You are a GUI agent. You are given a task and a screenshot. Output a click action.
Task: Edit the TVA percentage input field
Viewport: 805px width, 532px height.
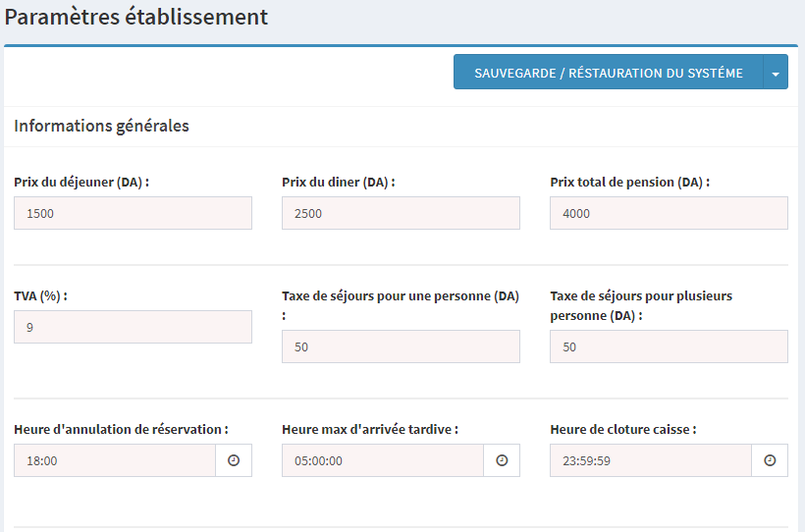tap(133, 327)
